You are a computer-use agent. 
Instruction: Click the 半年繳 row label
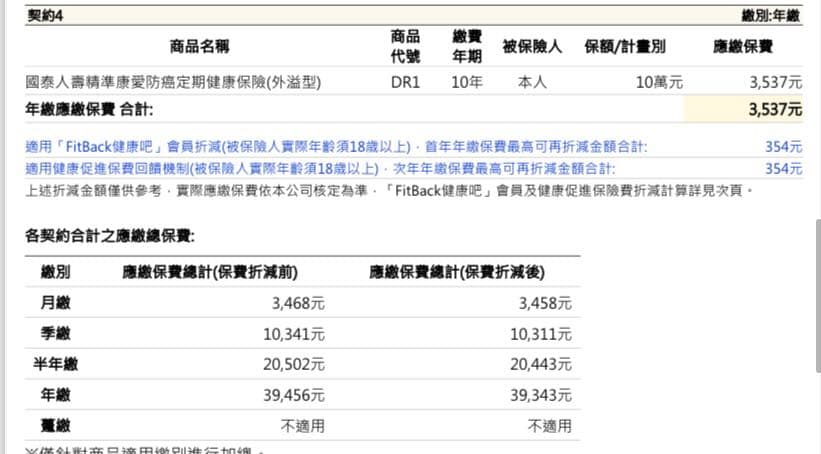(56, 363)
